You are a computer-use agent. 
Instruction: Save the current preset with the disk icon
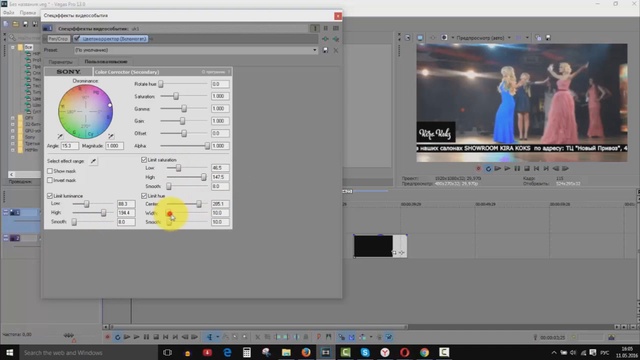pyautogui.click(x=325, y=50)
